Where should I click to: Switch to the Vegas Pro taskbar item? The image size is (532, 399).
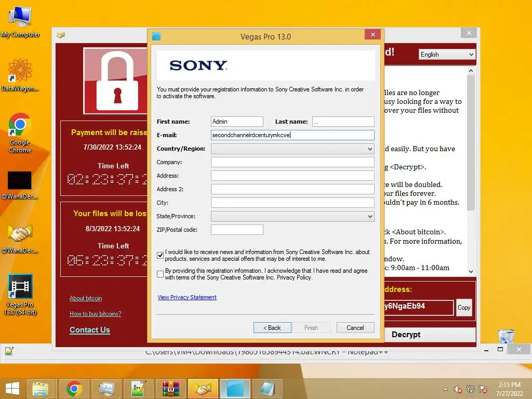[x=235, y=389]
